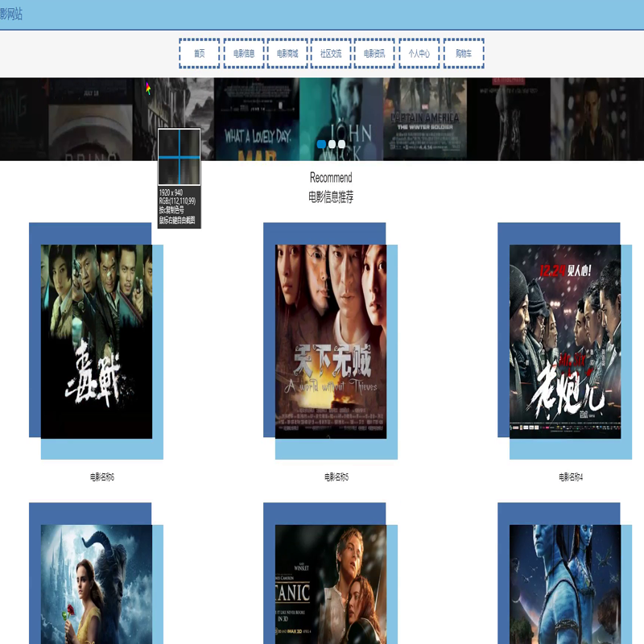
Task: Click the 电影名称6 movie title
Action: click(x=102, y=477)
